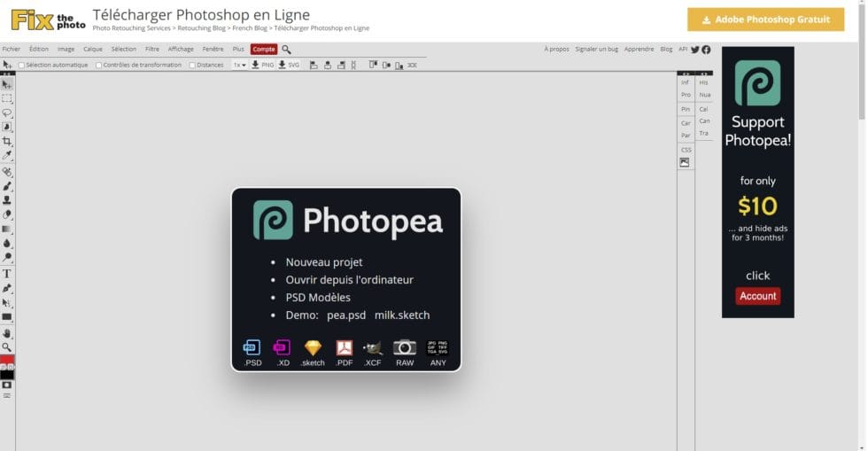Viewport: 868px width, 451px height.
Task: Select the Lasso tool
Action: (x=7, y=113)
